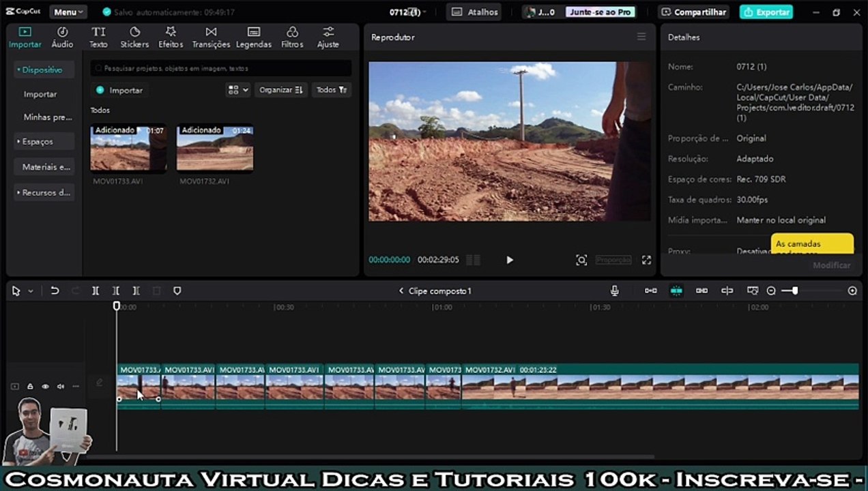Choose the selection cursor tool

pyautogui.click(x=16, y=291)
